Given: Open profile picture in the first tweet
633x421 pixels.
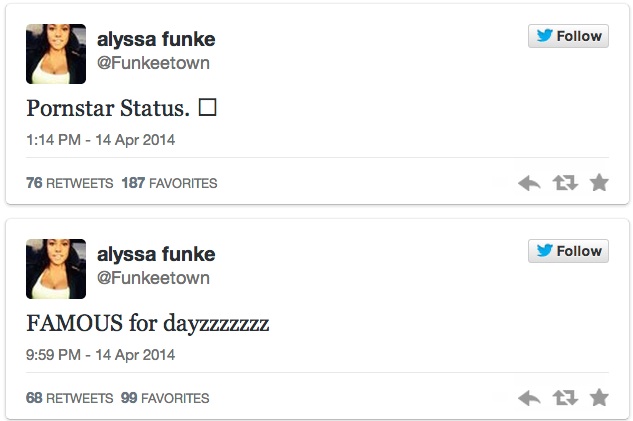Looking at the screenshot, I should coord(55,54).
